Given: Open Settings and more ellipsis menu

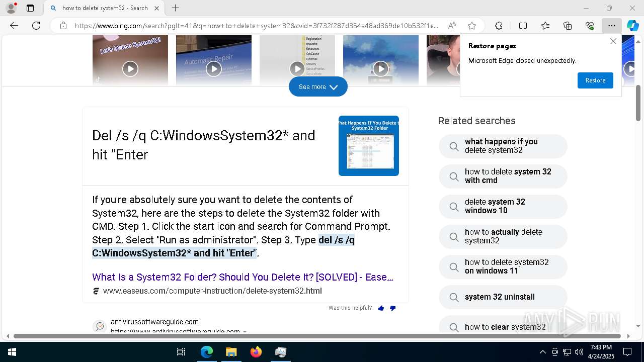Looking at the screenshot, I should pos(611,26).
